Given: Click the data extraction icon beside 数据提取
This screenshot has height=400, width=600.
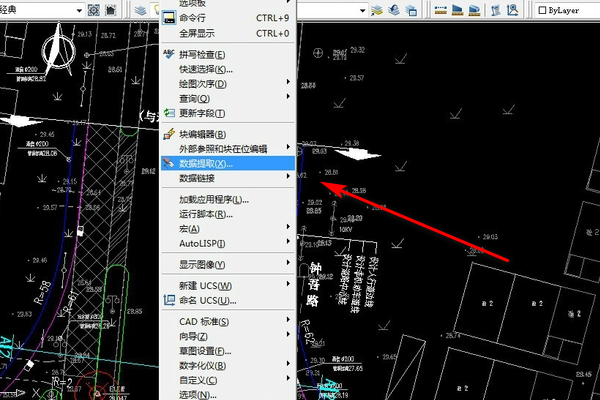Looking at the screenshot, I should (169, 163).
